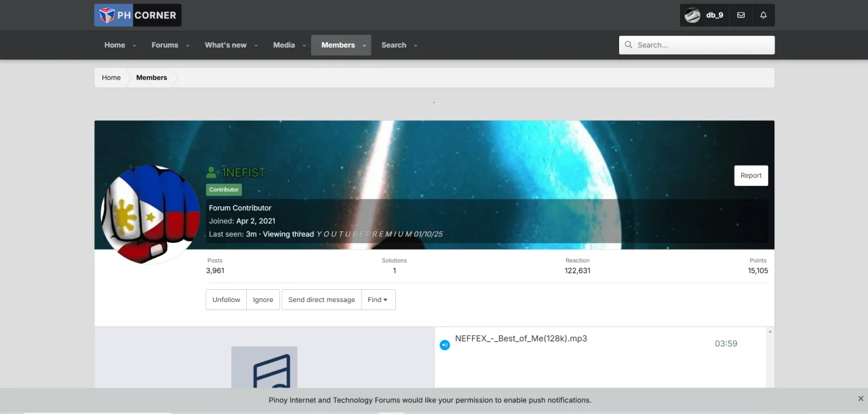Viewport: 868px width, 414px height.
Task: Click the Reaction count 122,631
Action: pyautogui.click(x=578, y=271)
